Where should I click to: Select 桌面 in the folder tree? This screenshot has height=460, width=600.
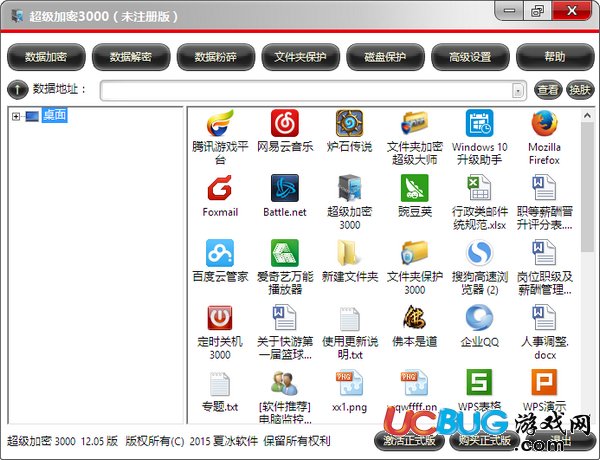(54, 115)
